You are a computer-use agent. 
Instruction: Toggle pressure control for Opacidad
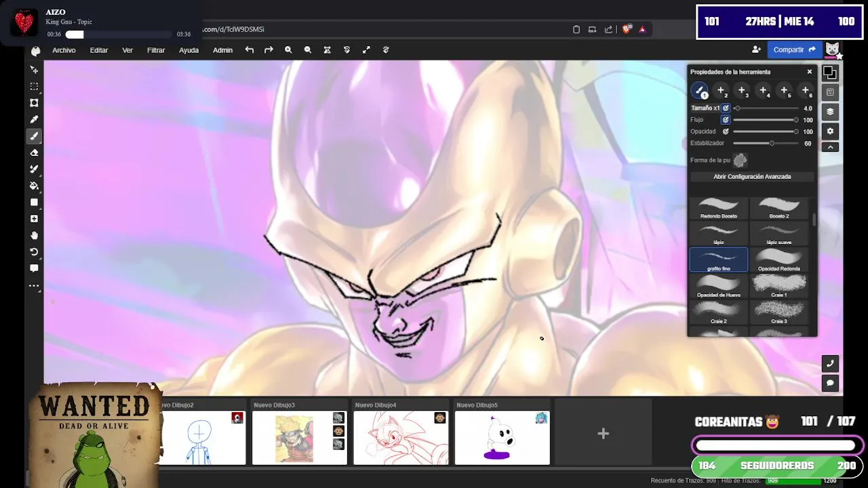[x=726, y=131]
